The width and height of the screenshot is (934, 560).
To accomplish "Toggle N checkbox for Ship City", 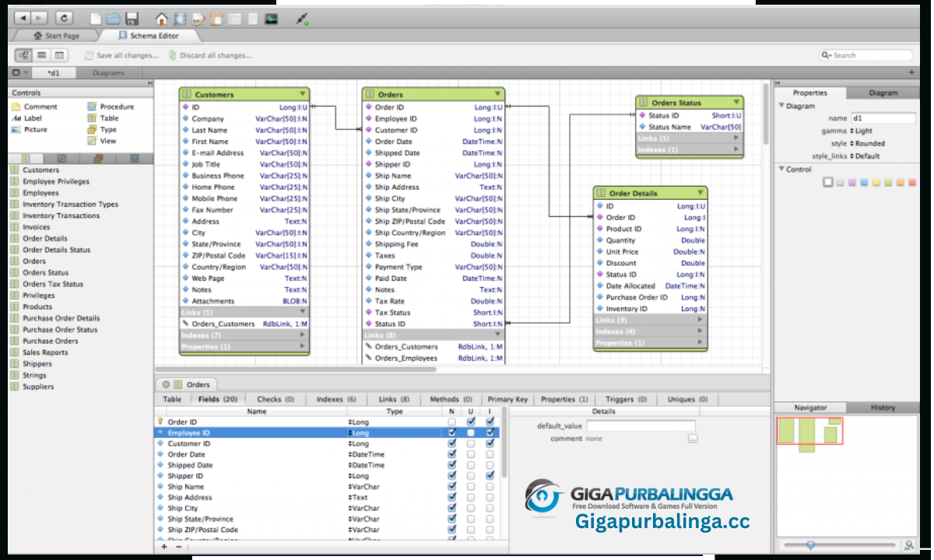I will click(x=452, y=508).
